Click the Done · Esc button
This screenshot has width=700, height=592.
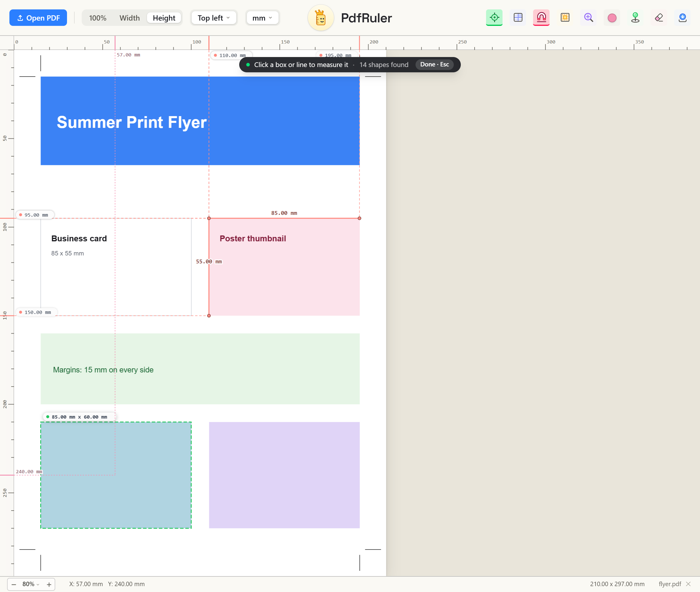click(434, 64)
